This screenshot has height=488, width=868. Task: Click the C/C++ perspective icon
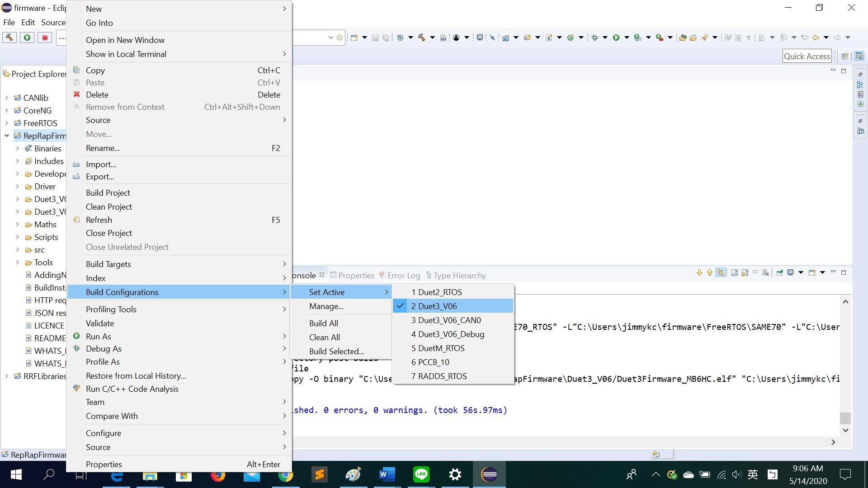pos(859,56)
